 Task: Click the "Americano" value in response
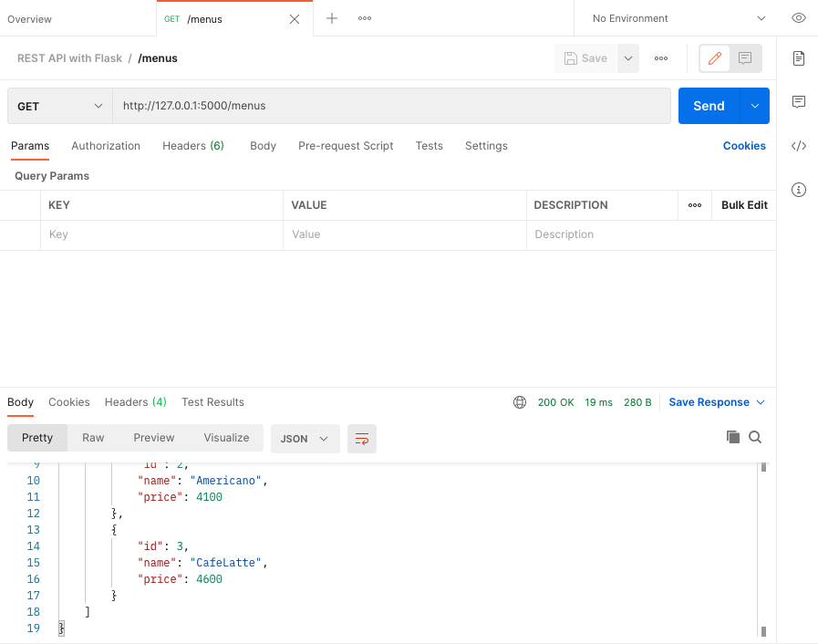pos(225,481)
